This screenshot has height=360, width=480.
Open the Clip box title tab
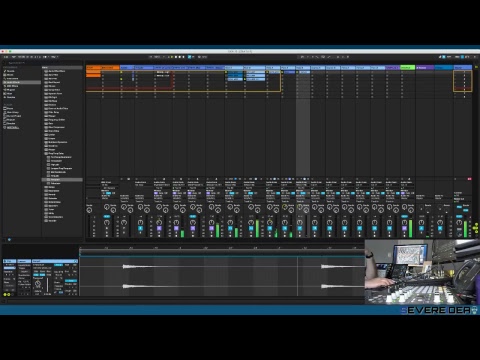[9, 261]
